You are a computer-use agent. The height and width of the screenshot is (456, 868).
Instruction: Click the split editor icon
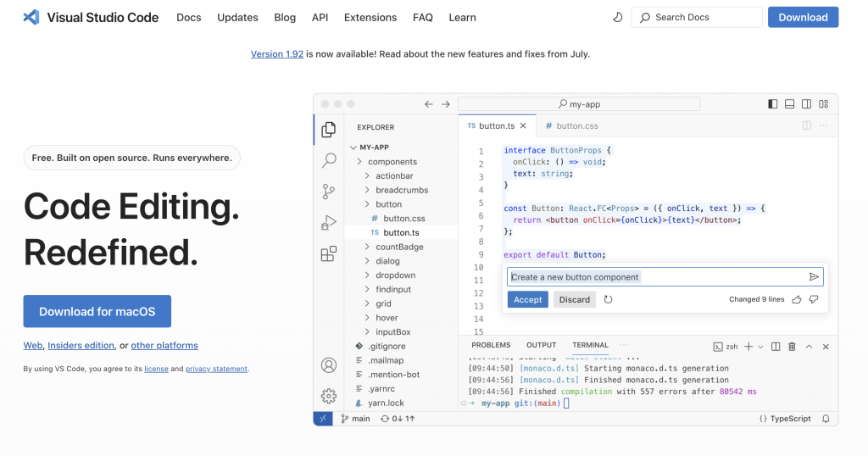tap(807, 125)
